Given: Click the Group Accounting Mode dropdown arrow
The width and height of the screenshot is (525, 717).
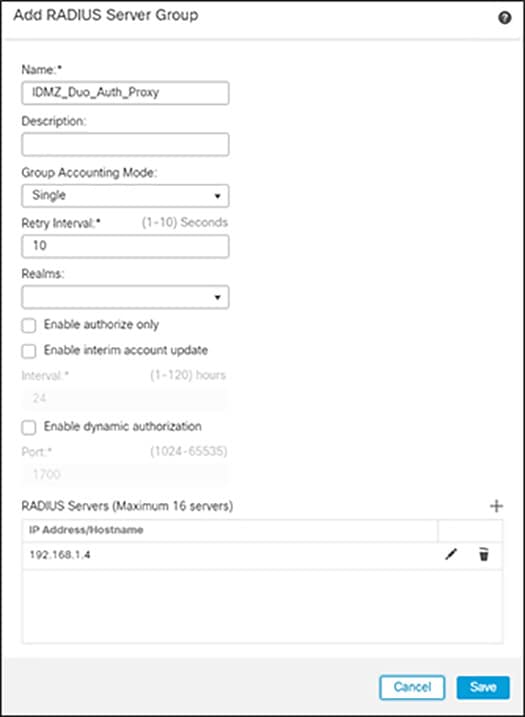Looking at the screenshot, I should coord(217,196).
